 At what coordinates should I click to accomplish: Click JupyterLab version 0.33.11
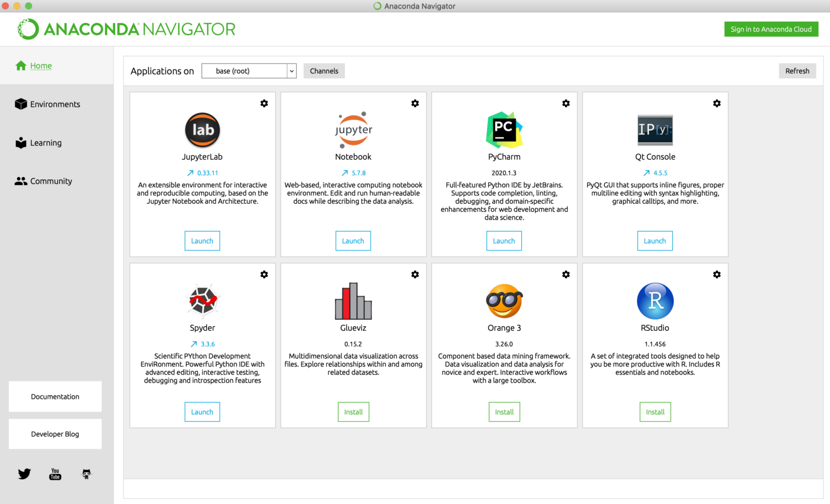(x=208, y=173)
